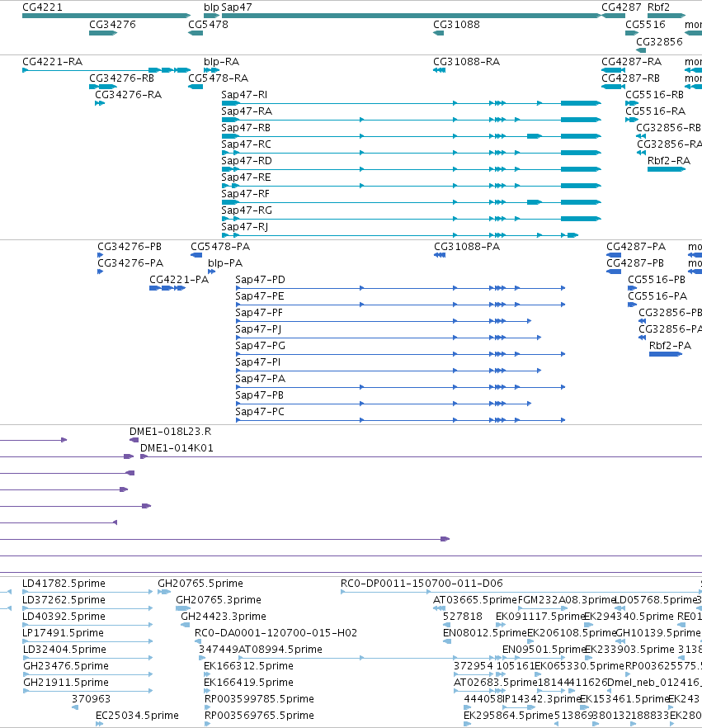Click the EK166419.5prime EST label
This screenshot has width=702, height=728.
point(248,683)
